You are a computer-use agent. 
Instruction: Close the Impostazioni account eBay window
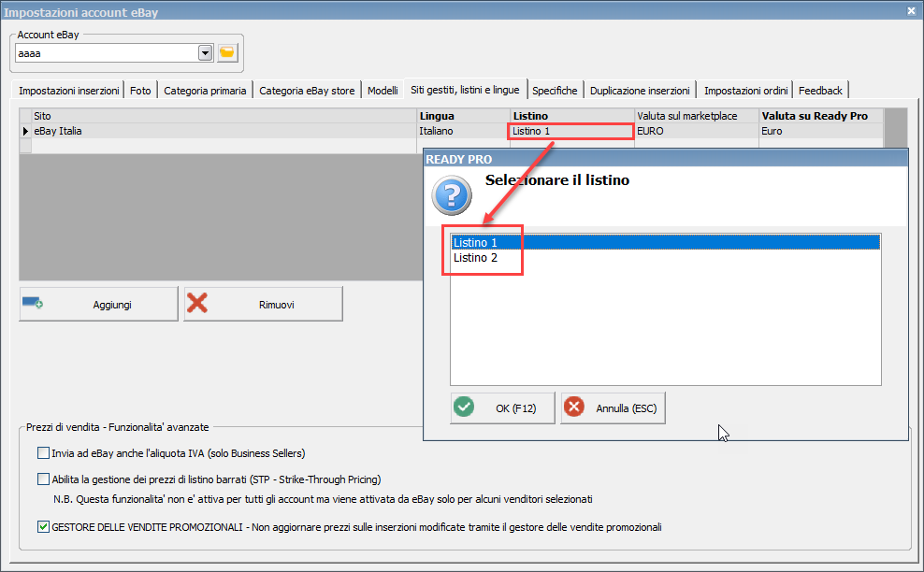coord(911,11)
